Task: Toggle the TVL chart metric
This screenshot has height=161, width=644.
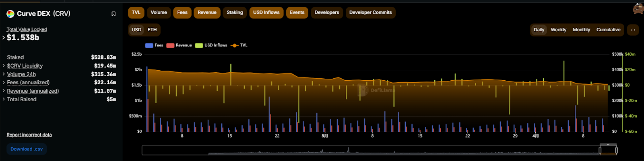Action: [x=136, y=12]
